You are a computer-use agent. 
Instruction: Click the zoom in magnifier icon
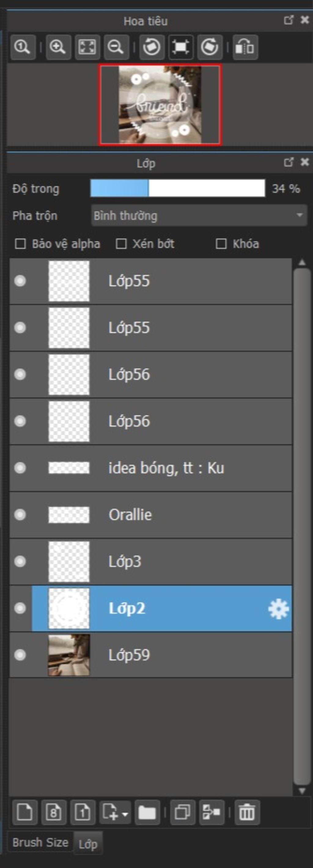58,47
